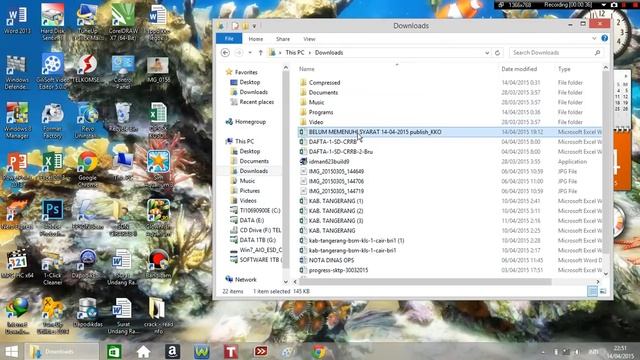Open the File tab
Image resolution: width=640 pixels, height=360 pixels.
point(229,38)
